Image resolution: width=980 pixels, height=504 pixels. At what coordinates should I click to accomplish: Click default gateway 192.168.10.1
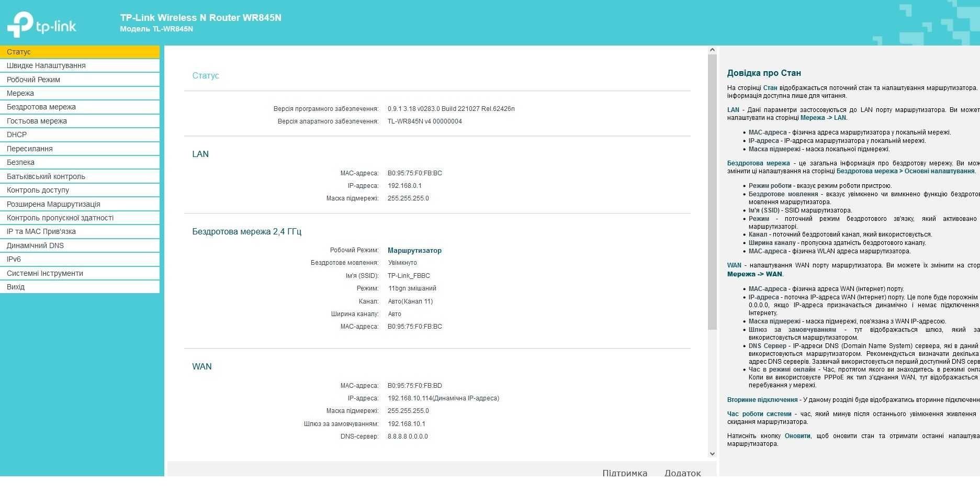point(407,424)
